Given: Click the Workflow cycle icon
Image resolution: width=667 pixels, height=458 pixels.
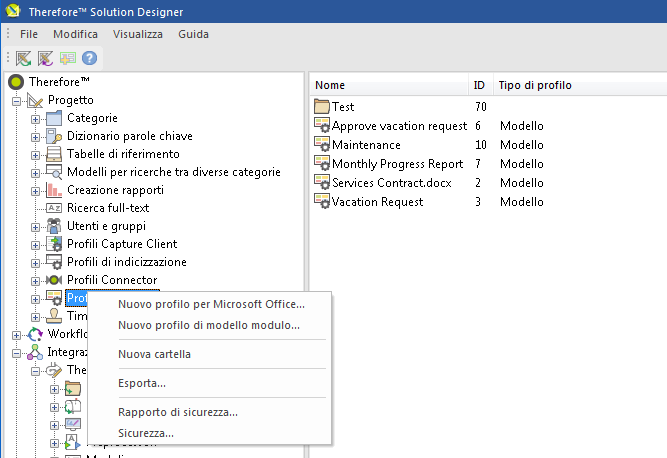Looking at the screenshot, I should 35,334.
